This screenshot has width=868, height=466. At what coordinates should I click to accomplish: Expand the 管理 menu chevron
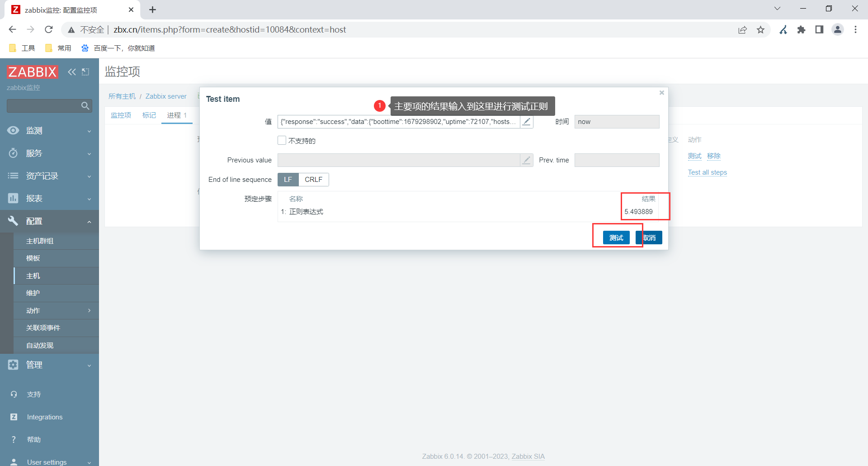[89, 366]
